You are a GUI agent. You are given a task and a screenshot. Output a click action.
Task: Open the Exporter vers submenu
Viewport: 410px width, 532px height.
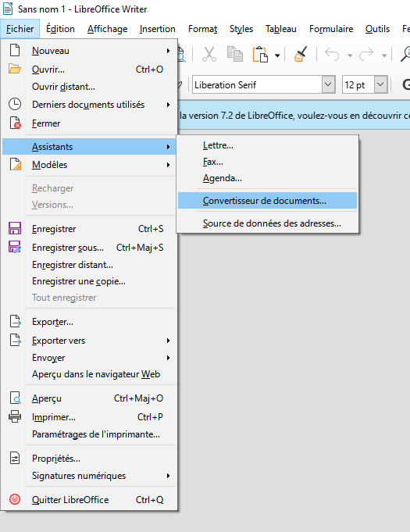coord(89,341)
